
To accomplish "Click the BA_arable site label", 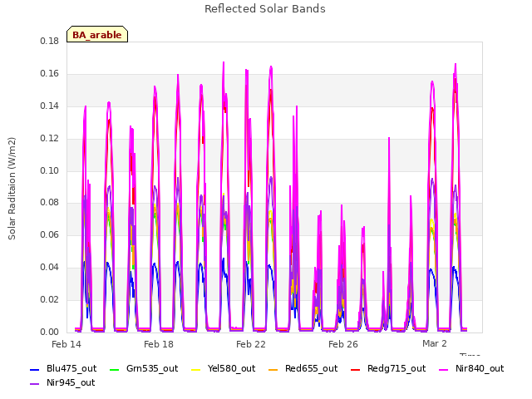I will coord(97,35).
